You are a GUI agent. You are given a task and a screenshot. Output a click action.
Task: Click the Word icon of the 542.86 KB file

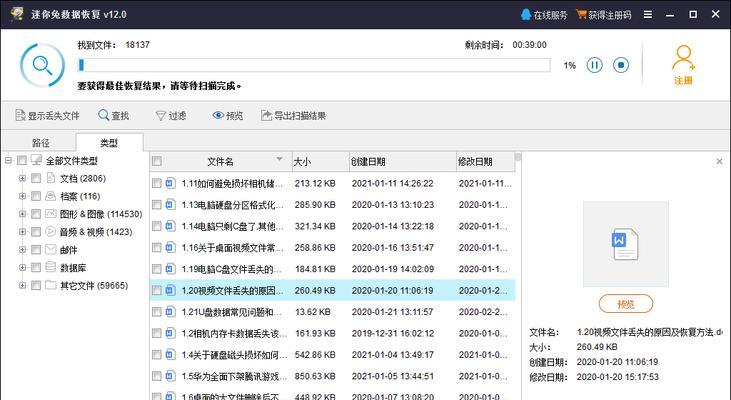(171, 354)
